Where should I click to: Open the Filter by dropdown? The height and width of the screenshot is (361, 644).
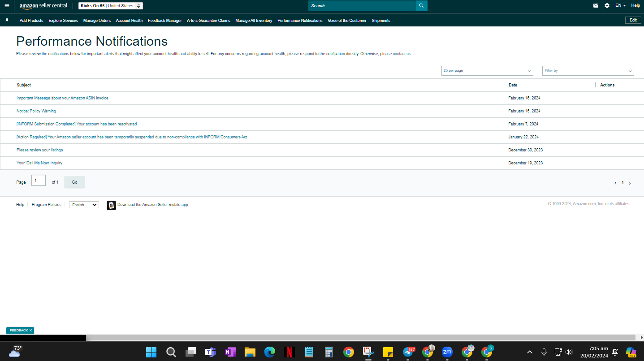[x=588, y=71]
